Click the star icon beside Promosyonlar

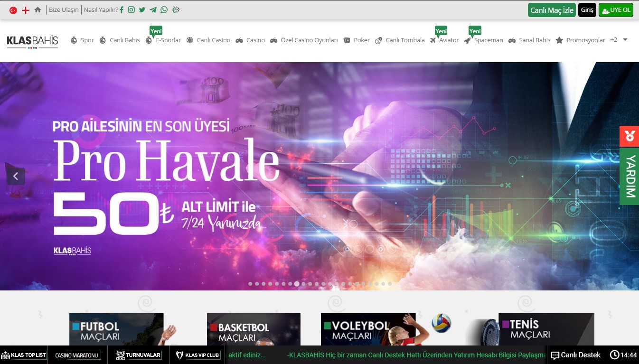[x=559, y=40]
